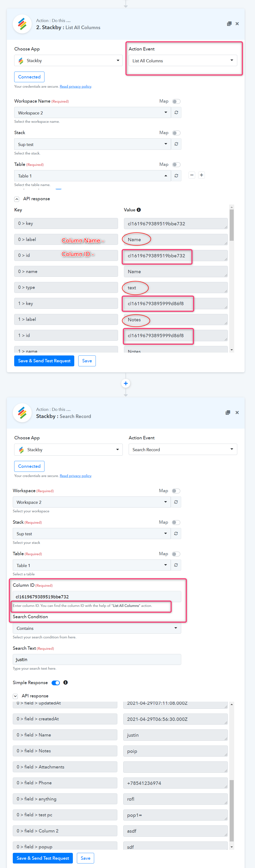This screenshot has height=868, width=255.
Task: Open the Stack dropdown in List All Columns step
Action: click(x=92, y=144)
